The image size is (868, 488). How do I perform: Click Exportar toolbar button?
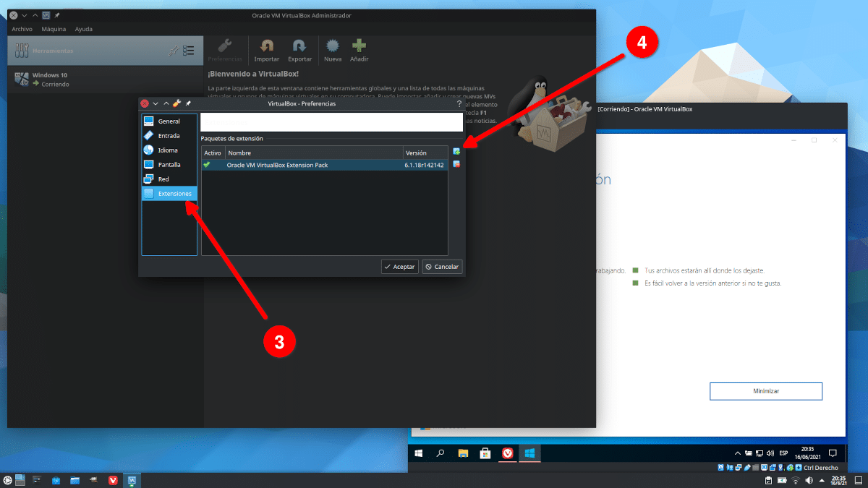pyautogui.click(x=300, y=51)
